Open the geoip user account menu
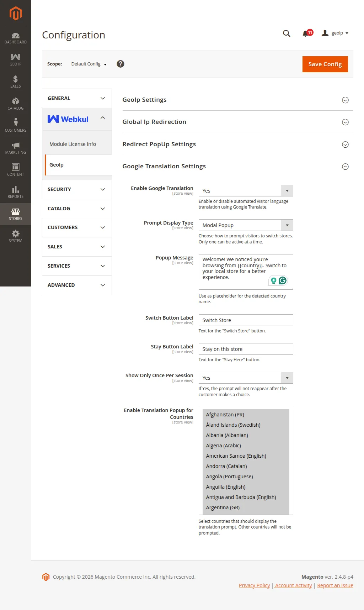This screenshot has height=610, width=364. click(x=335, y=33)
